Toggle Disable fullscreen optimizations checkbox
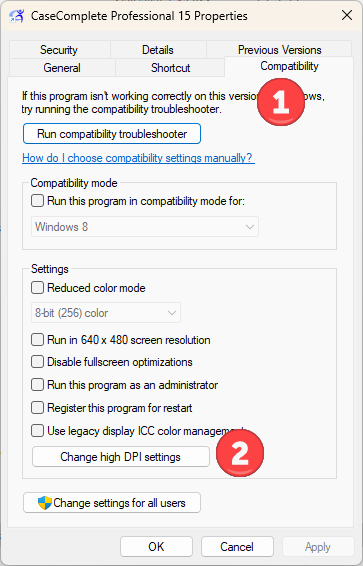 37,362
